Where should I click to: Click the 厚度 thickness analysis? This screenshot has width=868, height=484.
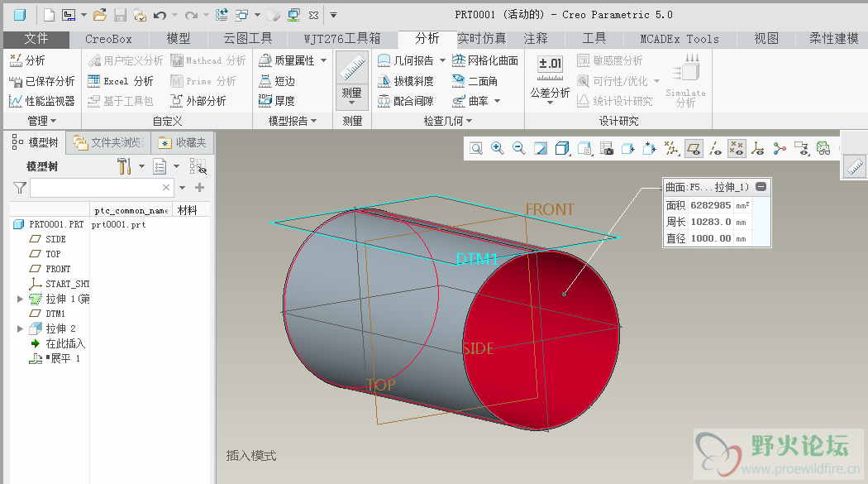pos(277,101)
